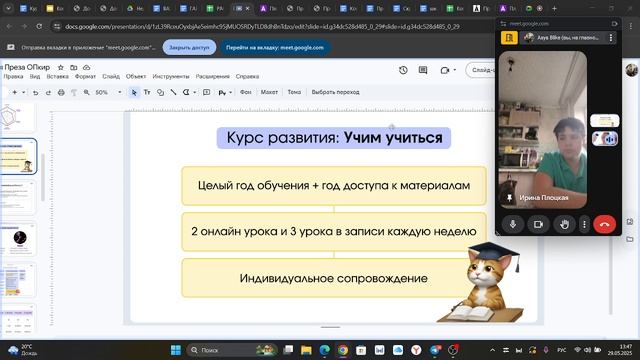Click the Закрыть доступ button
The image size is (640, 360).
point(189,47)
